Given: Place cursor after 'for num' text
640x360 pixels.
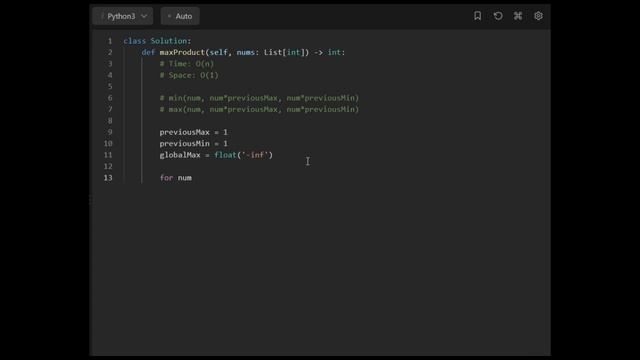Looking at the screenshot, I should click(x=192, y=178).
